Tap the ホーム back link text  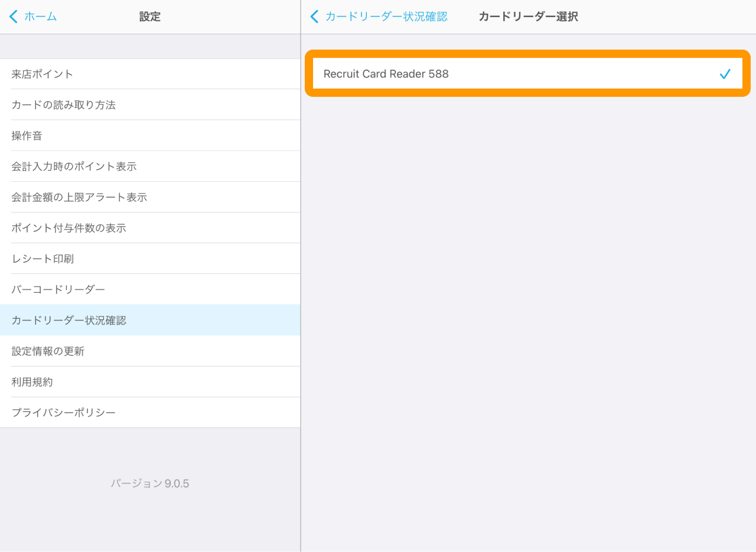coord(41,17)
